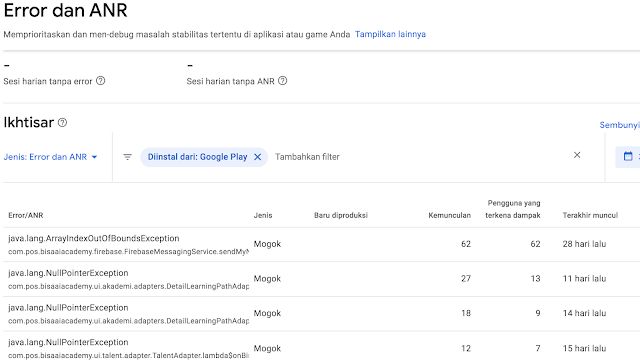Click the Jenis column header
This screenshot has height=362, width=640.
[263, 215]
